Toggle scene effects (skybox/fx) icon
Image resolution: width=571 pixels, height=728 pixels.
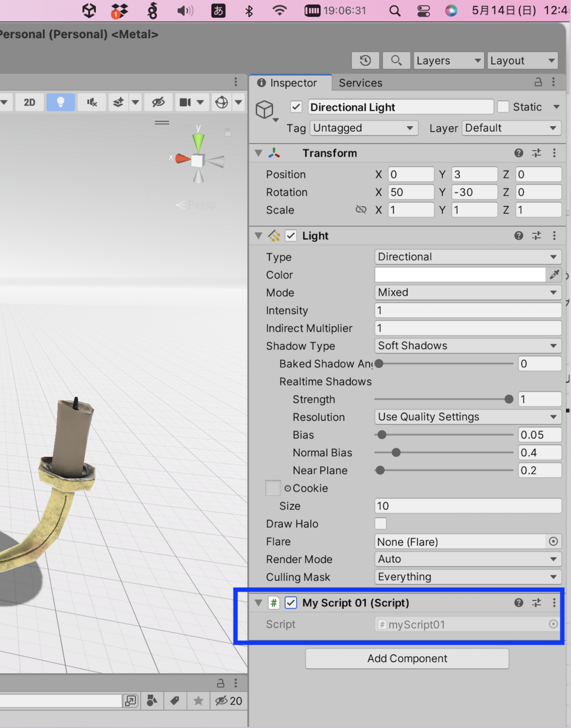click(118, 102)
